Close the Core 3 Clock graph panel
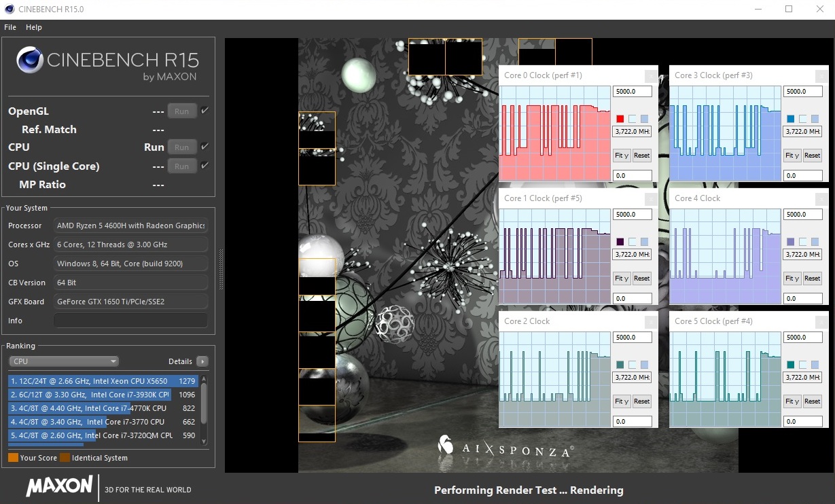The height and width of the screenshot is (504, 835). pyautogui.click(x=821, y=76)
